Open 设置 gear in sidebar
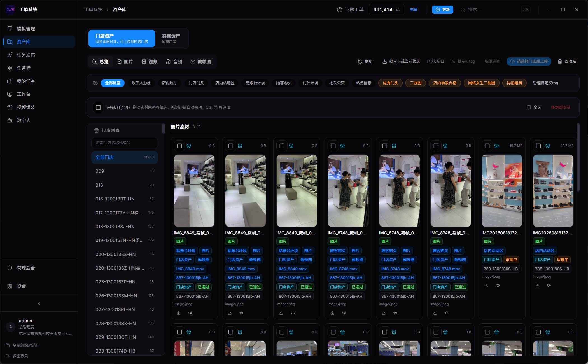Image resolution: width=588 pixels, height=364 pixels. click(39, 286)
